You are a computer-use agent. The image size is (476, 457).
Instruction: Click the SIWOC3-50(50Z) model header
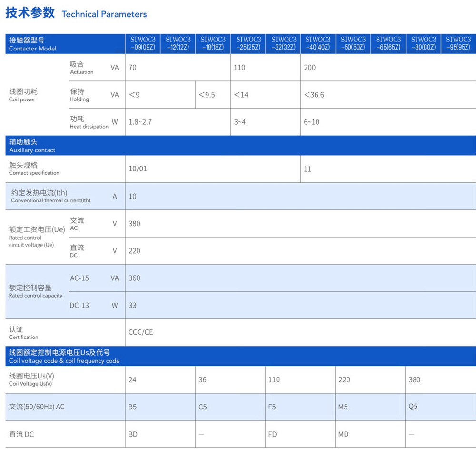[353, 43]
